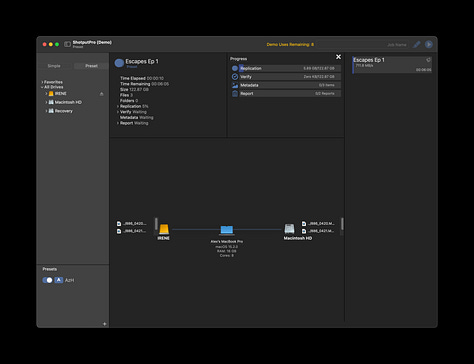The height and width of the screenshot is (364, 474).
Task: Switch to the Preset tab
Action: (91, 66)
